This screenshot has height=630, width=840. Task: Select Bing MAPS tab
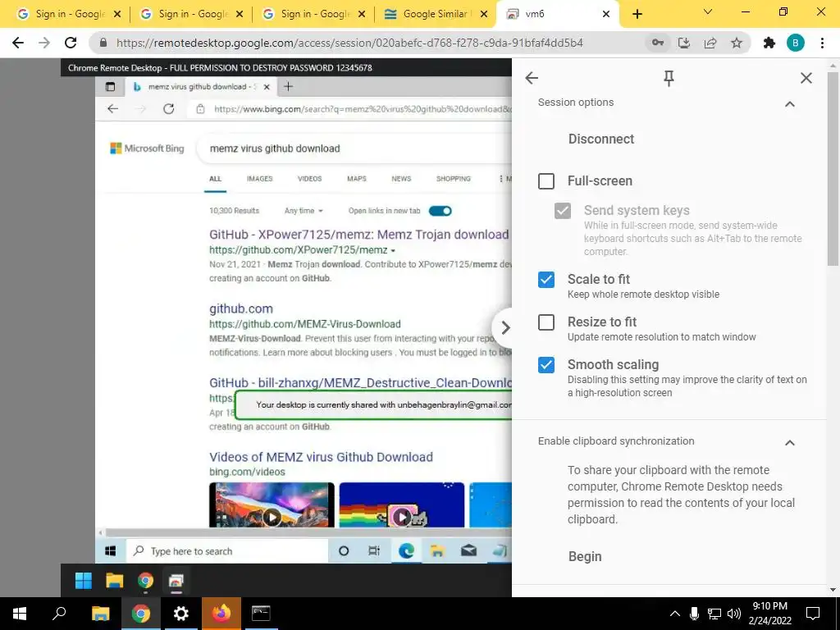tap(356, 178)
